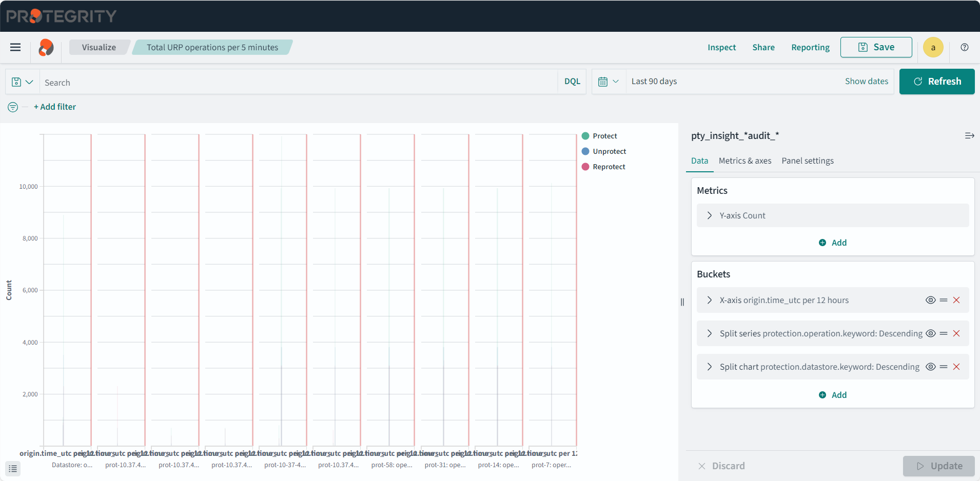Click the panel resize handle
The image size is (980, 481).
682,302
